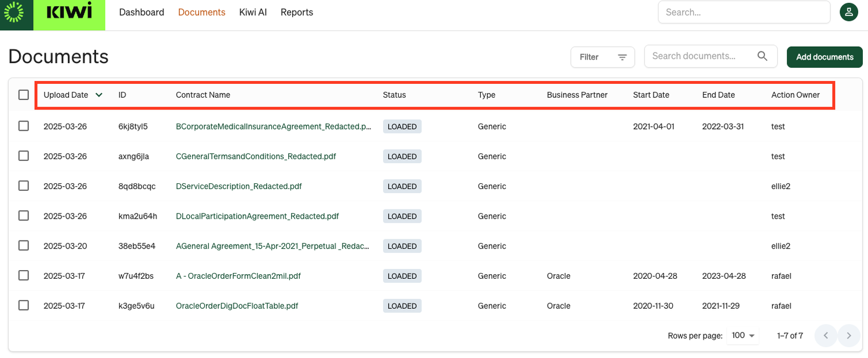Click Generic type in axng6jla row
868x358 pixels.
click(x=492, y=156)
